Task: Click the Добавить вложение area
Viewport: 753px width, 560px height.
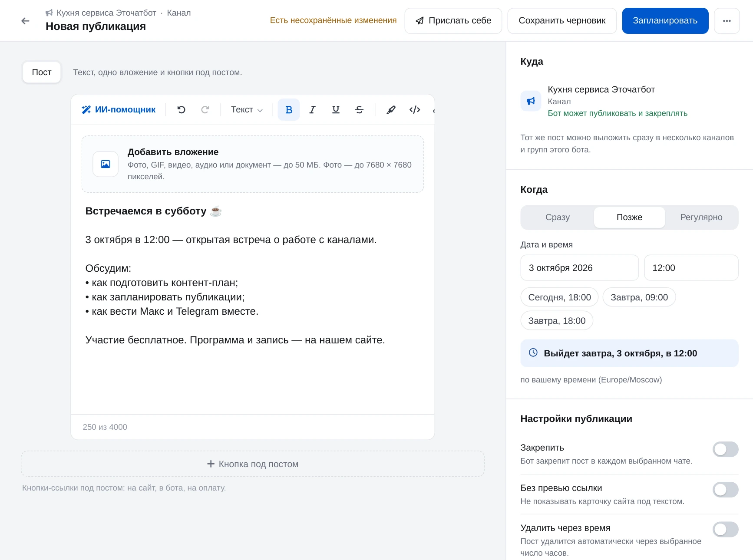Action: click(x=253, y=164)
